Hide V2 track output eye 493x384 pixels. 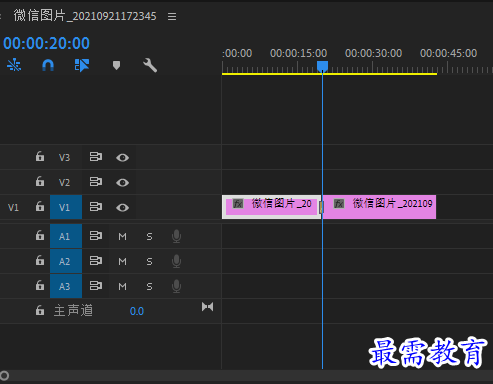coord(122,183)
